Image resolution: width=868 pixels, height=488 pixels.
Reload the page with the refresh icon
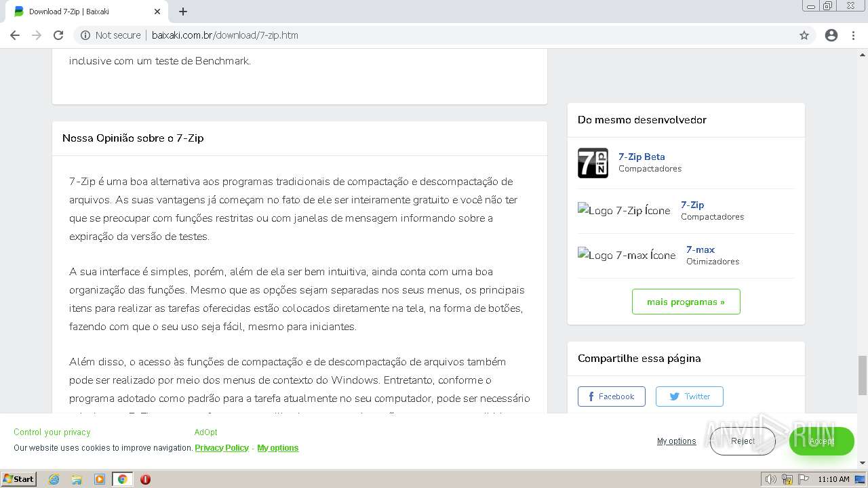pyautogui.click(x=58, y=35)
